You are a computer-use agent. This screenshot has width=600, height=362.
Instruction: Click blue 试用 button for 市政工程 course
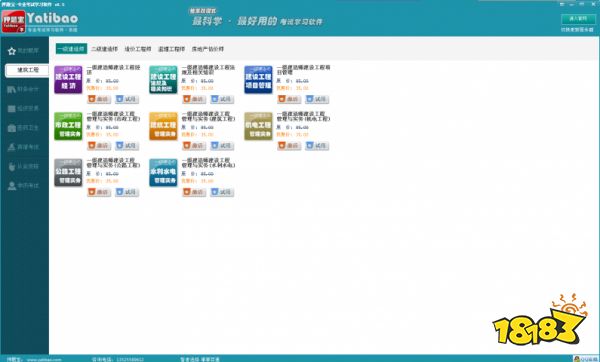127,145
